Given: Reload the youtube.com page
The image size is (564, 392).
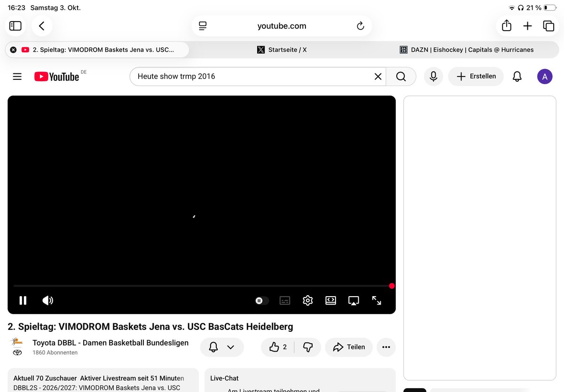Looking at the screenshot, I should pyautogui.click(x=360, y=26).
